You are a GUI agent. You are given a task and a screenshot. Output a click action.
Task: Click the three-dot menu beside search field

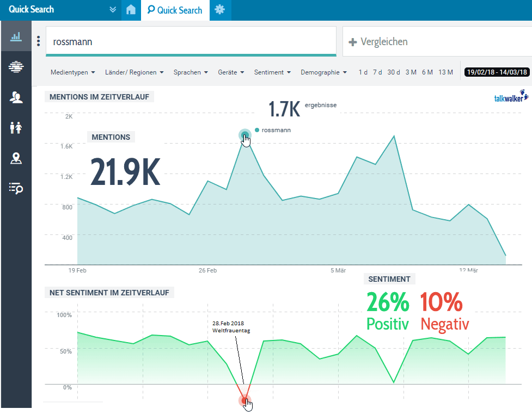38,41
